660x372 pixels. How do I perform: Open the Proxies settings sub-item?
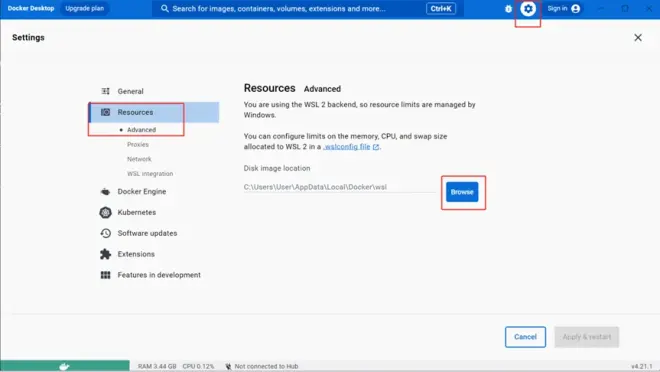138,145
